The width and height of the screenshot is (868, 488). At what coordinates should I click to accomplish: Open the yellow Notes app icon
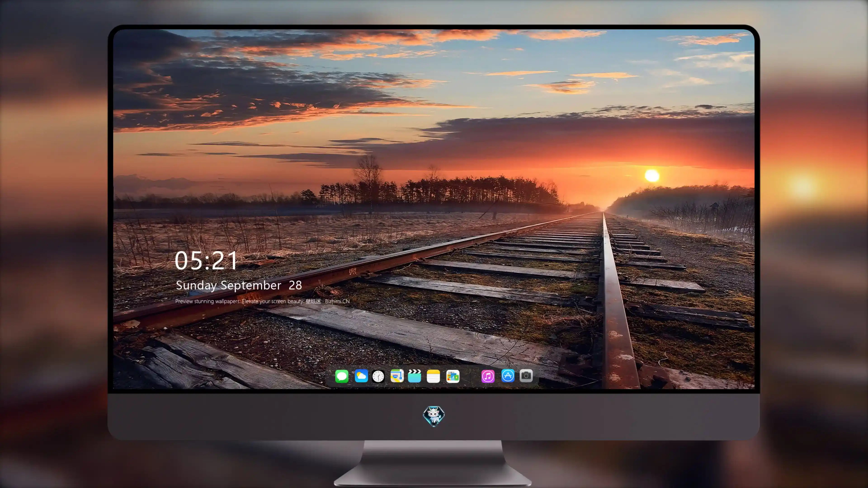[433, 376]
